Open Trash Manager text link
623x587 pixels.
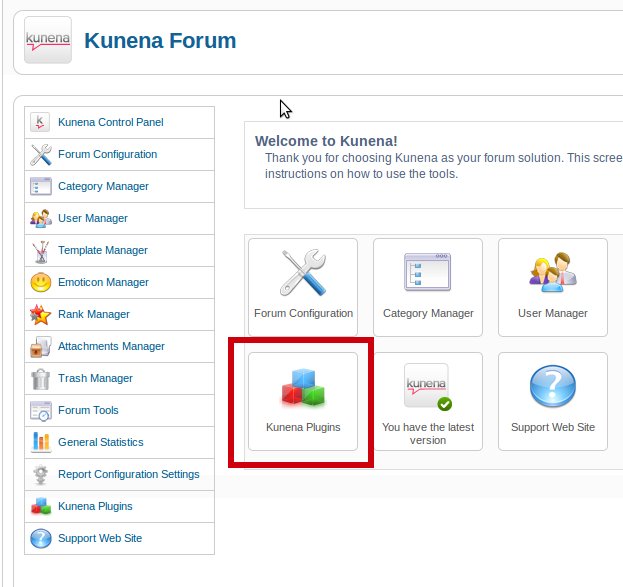[95, 378]
